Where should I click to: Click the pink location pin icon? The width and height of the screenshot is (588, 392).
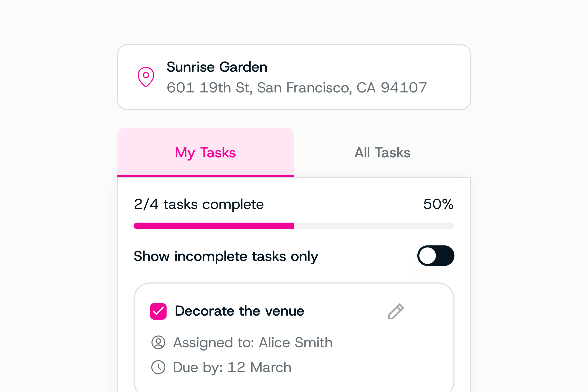(x=146, y=77)
